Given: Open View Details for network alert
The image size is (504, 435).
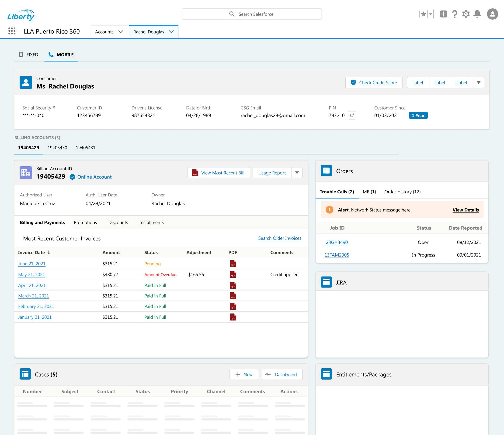Looking at the screenshot, I should coord(466,210).
